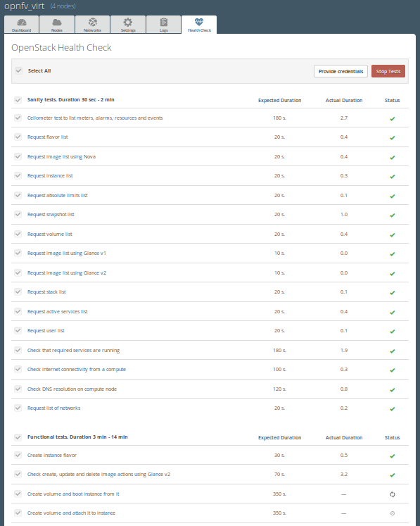Open the Networks globe icon tab
This screenshot has width=420, height=526.
click(x=93, y=23)
